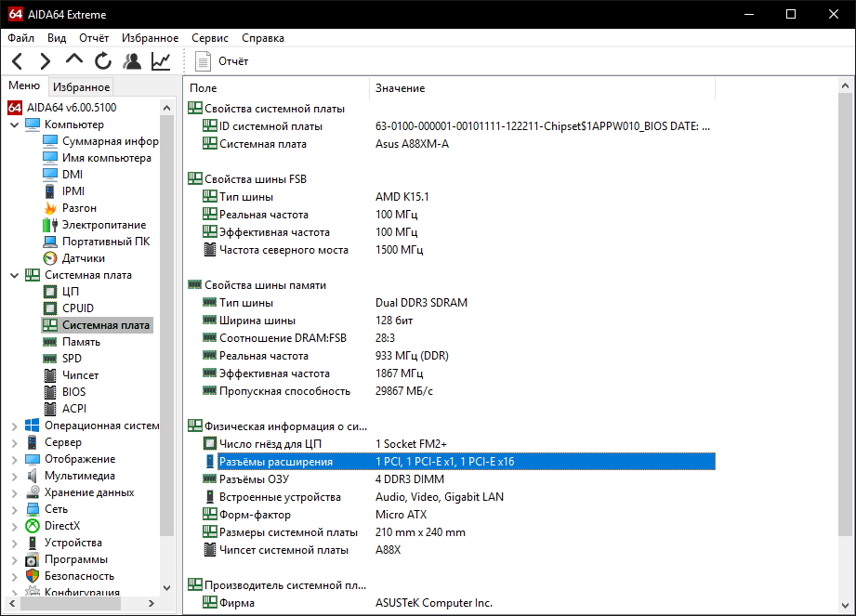Switch to the Меню tab
856x616 pixels.
(x=24, y=85)
